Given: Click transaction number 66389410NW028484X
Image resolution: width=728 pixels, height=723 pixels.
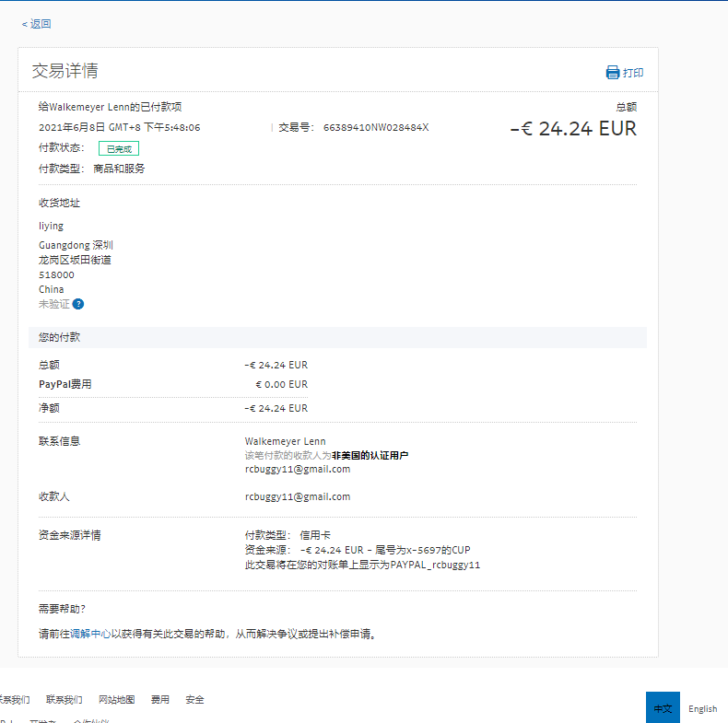Looking at the screenshot, I should coord(375,127).
